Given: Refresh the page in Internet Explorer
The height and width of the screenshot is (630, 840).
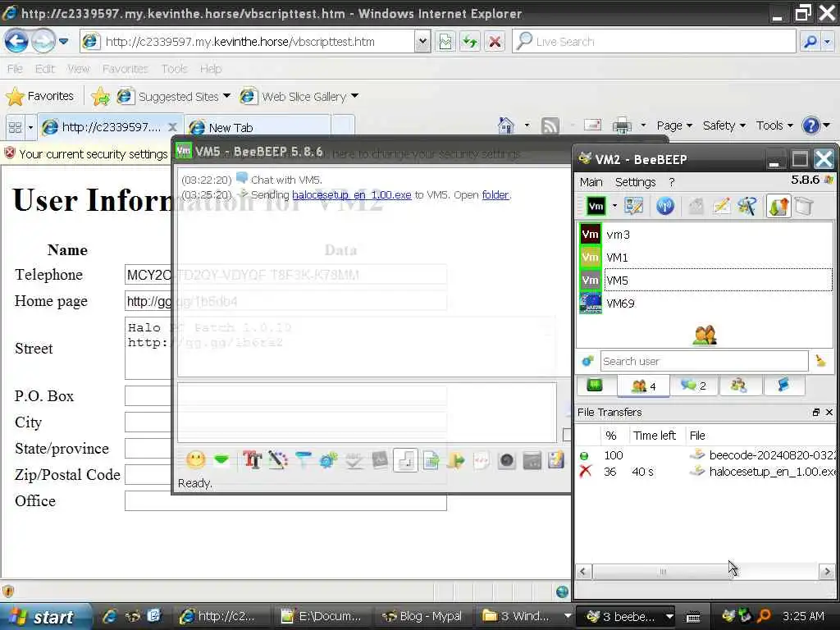Looking at the screenshot, I should pyautogui.click(x=470, y=41).
